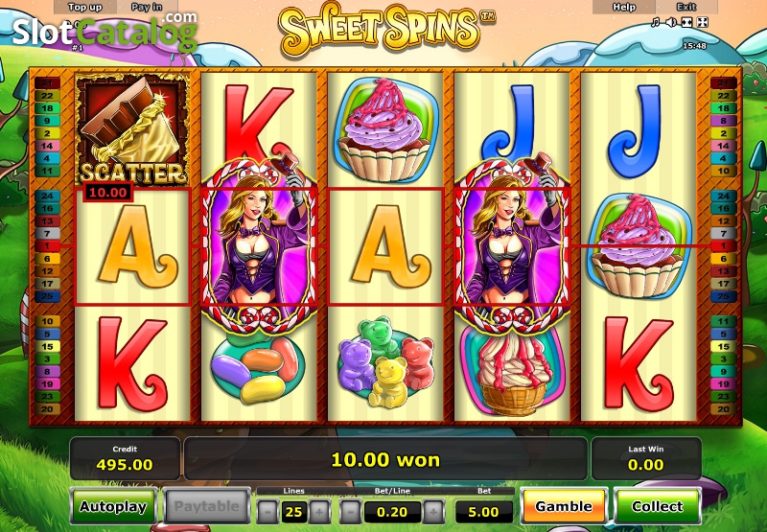The image size is (767, 532).
Task: Toggle the background music note icon
Action: tap(656, 22)
